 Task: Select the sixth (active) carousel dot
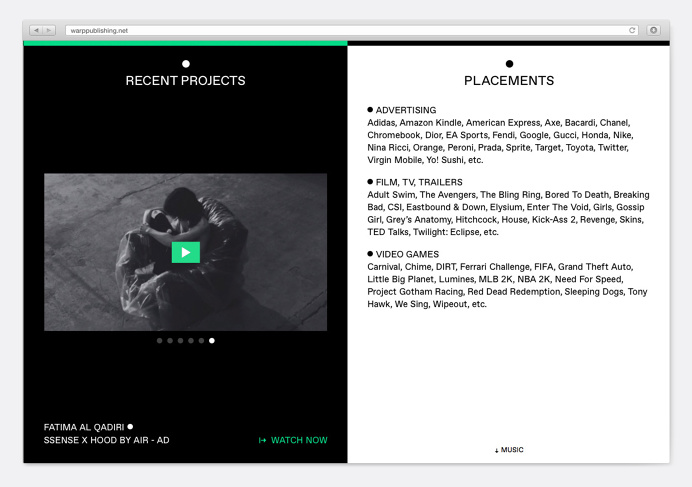tap(212, 341)
